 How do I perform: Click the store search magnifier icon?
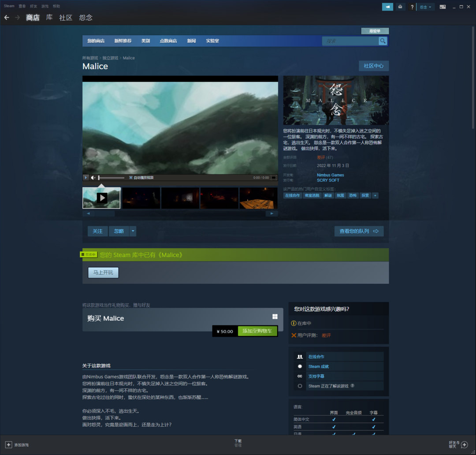[x=383, y=41]
